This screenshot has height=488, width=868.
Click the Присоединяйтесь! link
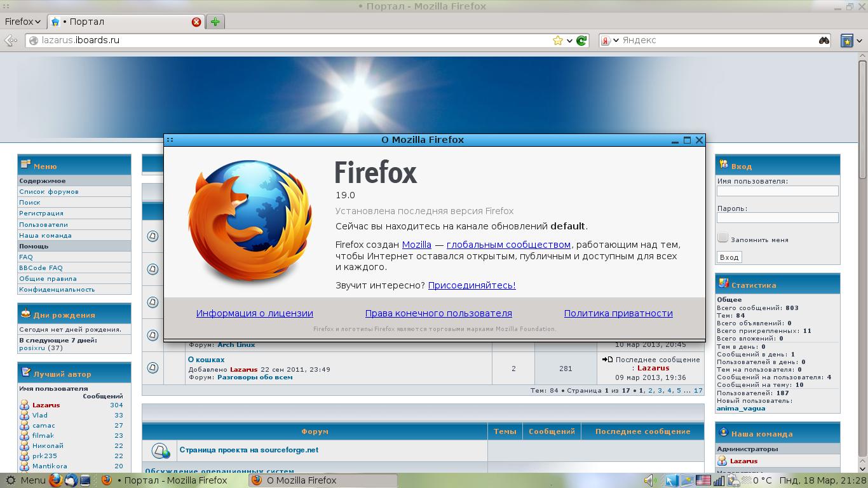(x=471, y=285)
